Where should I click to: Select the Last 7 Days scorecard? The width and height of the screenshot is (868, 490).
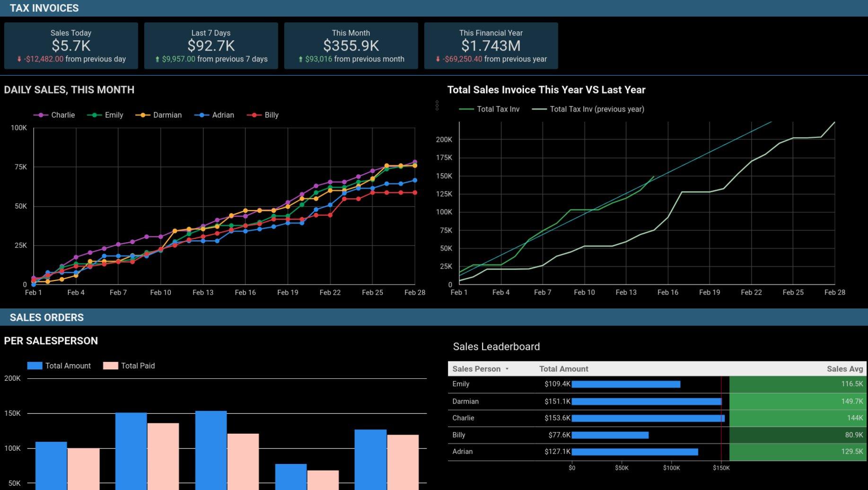(211, 46)
